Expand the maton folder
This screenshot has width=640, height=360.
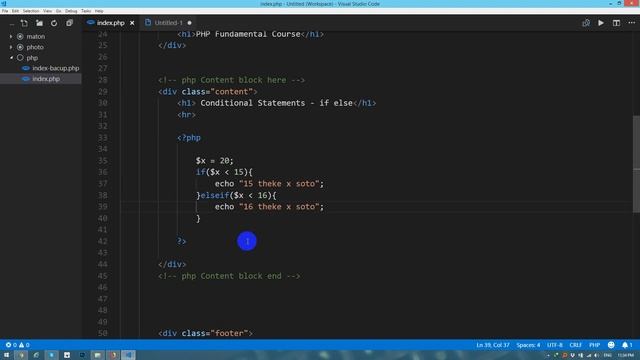point(11,36)
